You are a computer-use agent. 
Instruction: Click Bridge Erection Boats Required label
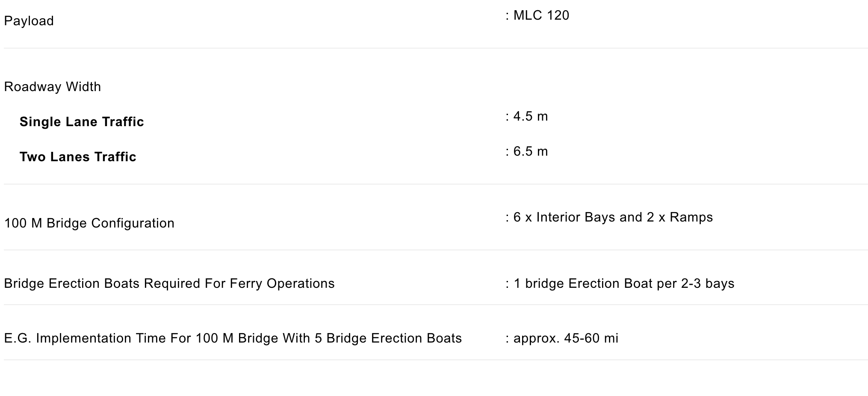click(169, 284)
